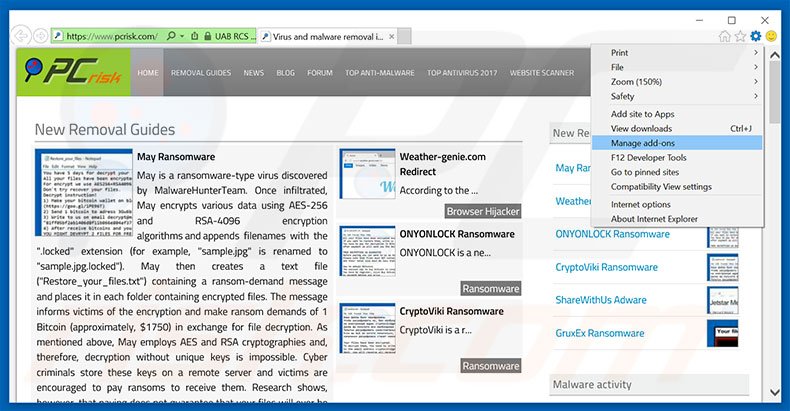Open sidebar GruxEx Ransomware link
Image resolution: width=790 pixels, height=411 pixels.
(x=600, y=333)
